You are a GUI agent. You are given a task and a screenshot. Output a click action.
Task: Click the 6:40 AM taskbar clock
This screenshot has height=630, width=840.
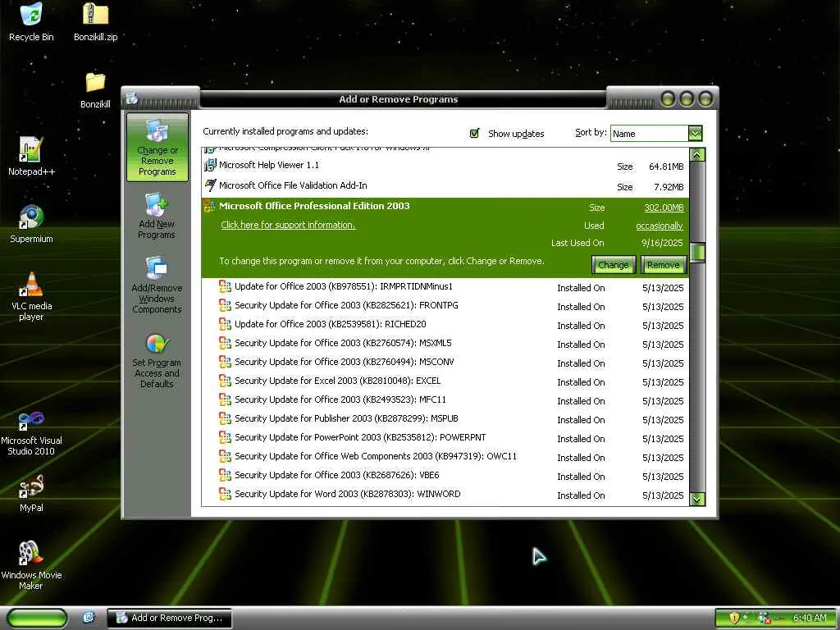[810, 618]
